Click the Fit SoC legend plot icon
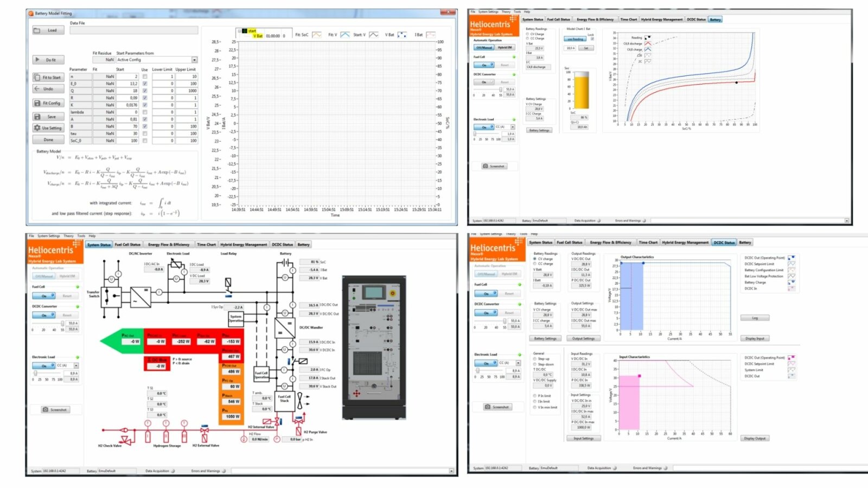This screenshot has height=488, width=868. point(317,35)
